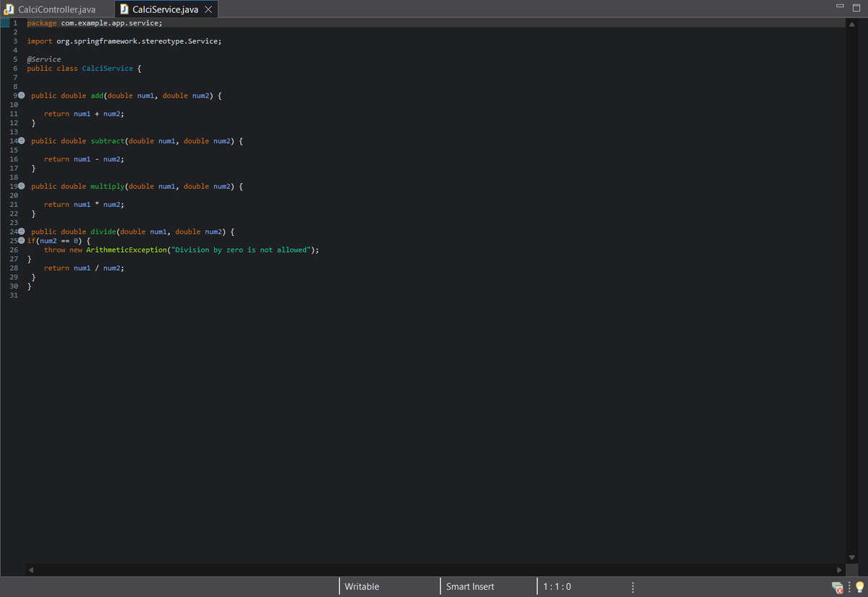Image resolution: width=868 pixels, height=597 pixels.
Task: Click the divide method name
Action: coord(103,232)
